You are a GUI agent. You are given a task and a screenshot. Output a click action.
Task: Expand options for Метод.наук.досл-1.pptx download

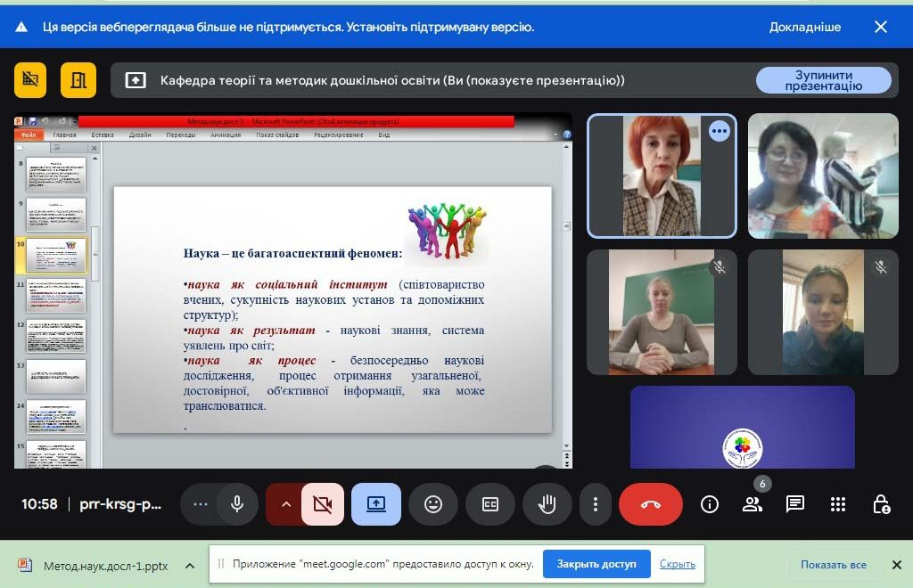[x=190, y=566]
